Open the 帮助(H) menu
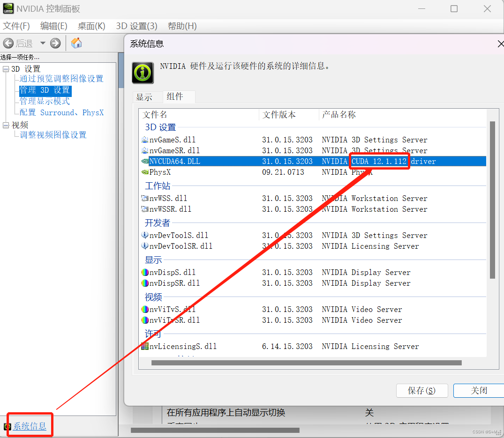 [x=182, y=26]
